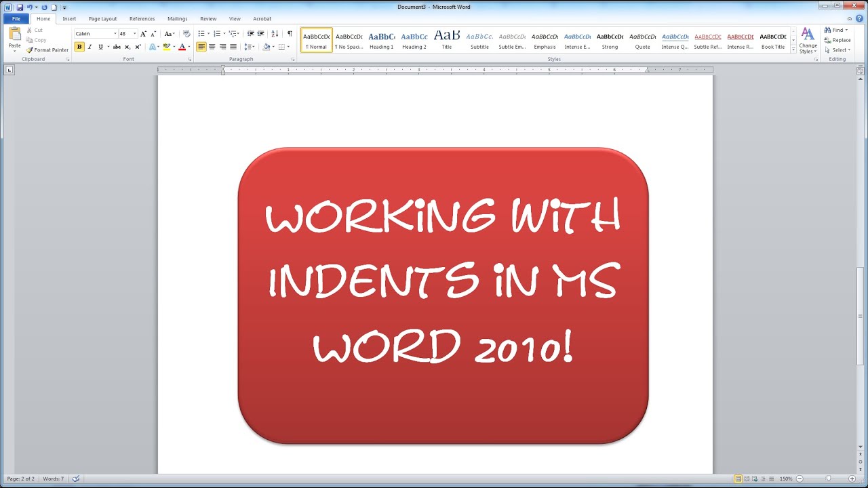The width and height of the screenshot is (868, 488).
Task: Click the Shading paint bucket
Action: (x=266, y=47)
